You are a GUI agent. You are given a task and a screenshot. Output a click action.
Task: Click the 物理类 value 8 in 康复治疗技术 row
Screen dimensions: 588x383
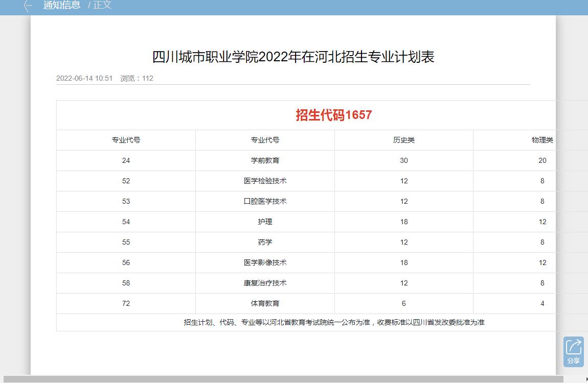542,283
